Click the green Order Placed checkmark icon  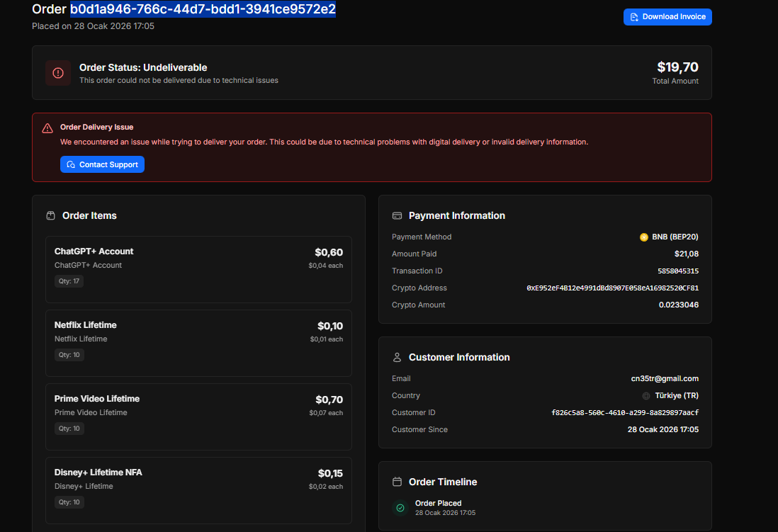point(400,508)
